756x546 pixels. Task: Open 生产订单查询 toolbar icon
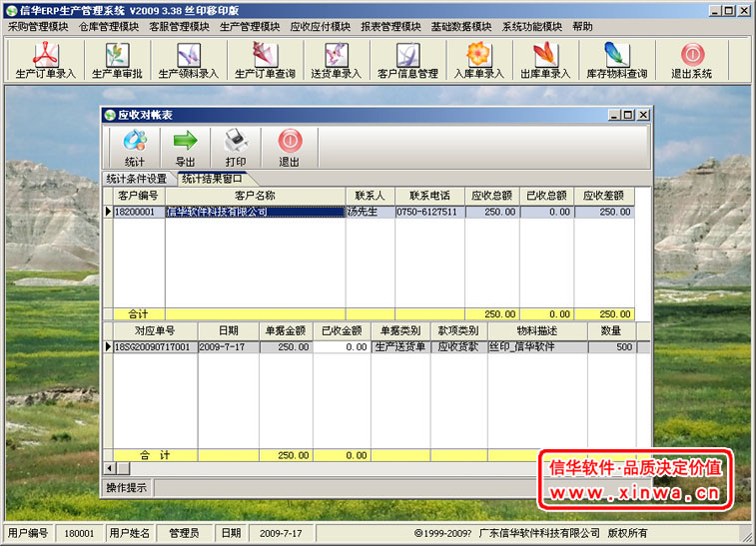click(x=265, y=60)
